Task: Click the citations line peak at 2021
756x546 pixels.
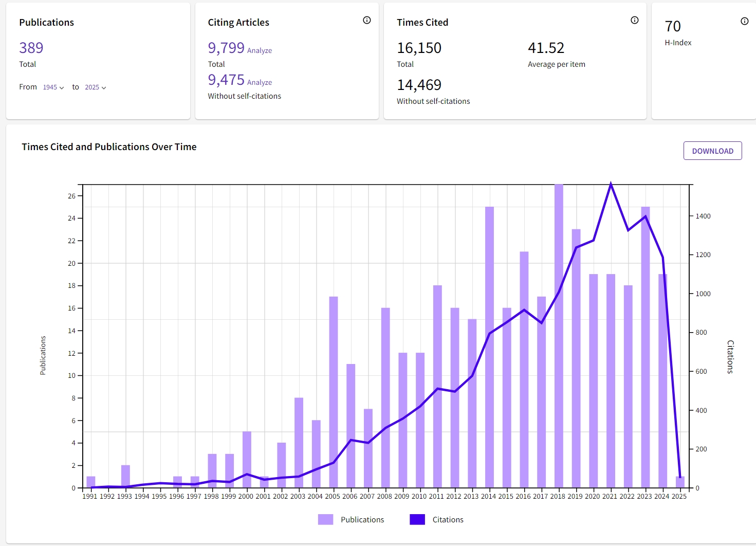Action: point(611,184)
